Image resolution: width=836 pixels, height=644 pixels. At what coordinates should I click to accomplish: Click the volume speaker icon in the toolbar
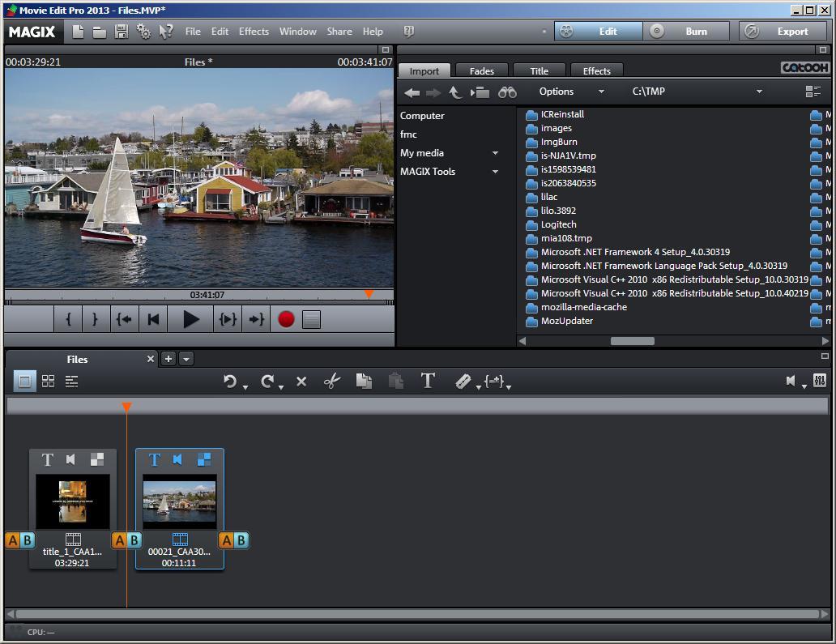[x=791, y=381]
